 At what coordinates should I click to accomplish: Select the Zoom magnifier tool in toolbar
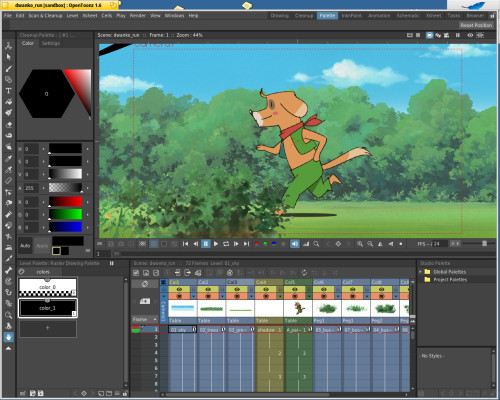pyautogui.click(x=9, y=315)
